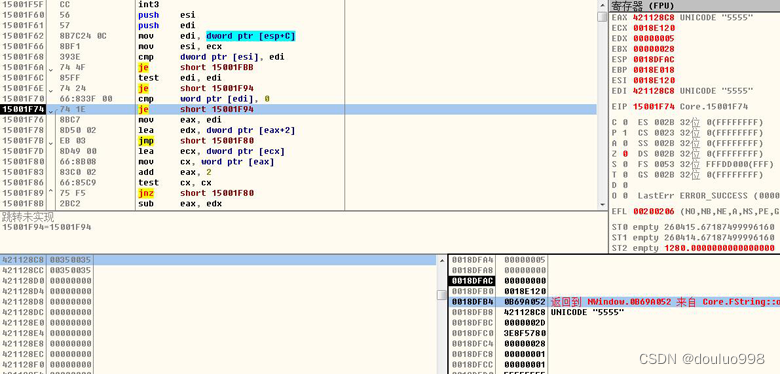Click the C flag value
Image resolution: width=780 pixels, height=374 pixels.
tap(625, 122)
